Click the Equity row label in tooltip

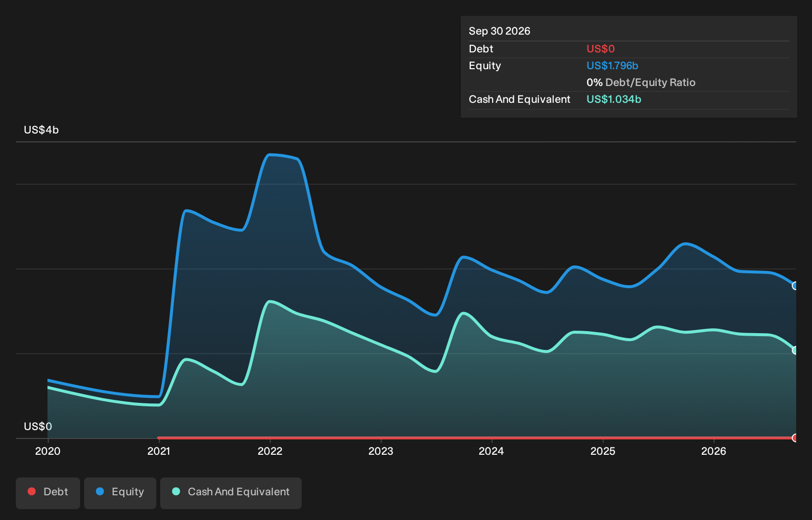[x=485, y=66]
